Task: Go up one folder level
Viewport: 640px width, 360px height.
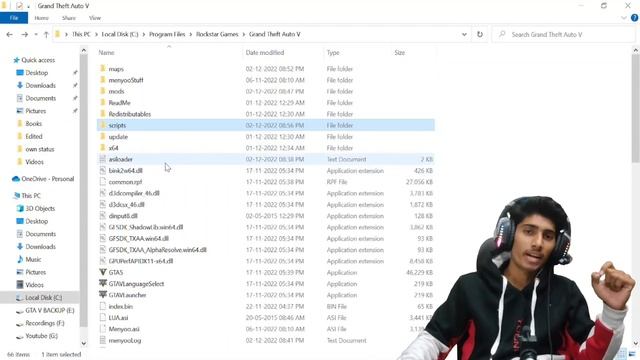Action: [46, 35]
